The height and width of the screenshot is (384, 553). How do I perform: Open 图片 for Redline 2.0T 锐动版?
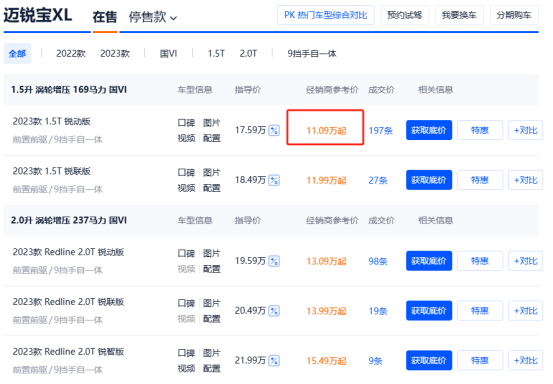[212, 254]
